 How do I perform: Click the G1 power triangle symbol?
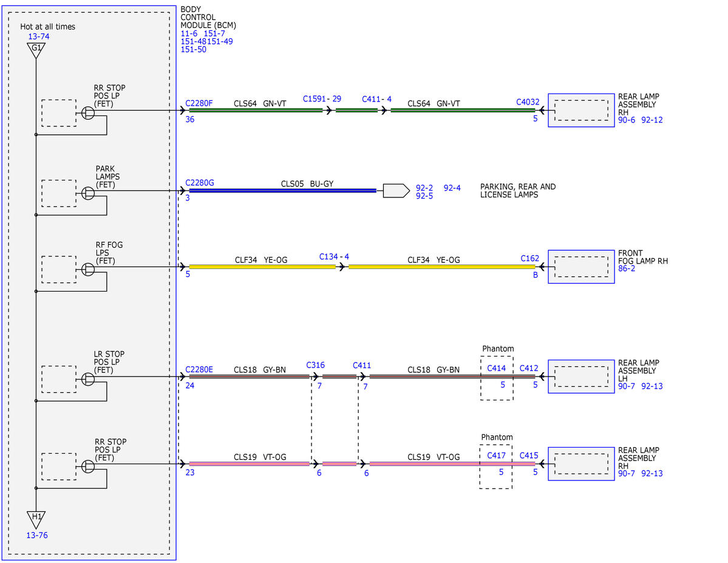pyautogui.click(x=36, y=50)
